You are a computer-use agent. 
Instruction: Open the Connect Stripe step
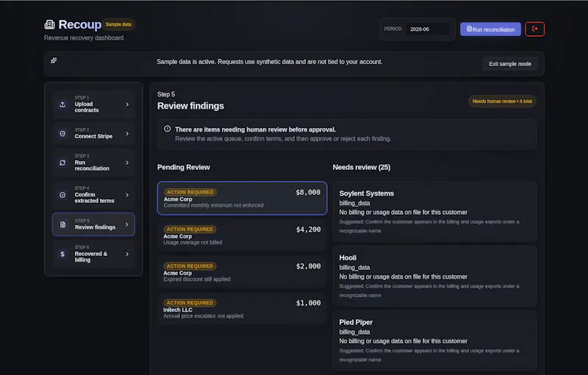[93, 134]
